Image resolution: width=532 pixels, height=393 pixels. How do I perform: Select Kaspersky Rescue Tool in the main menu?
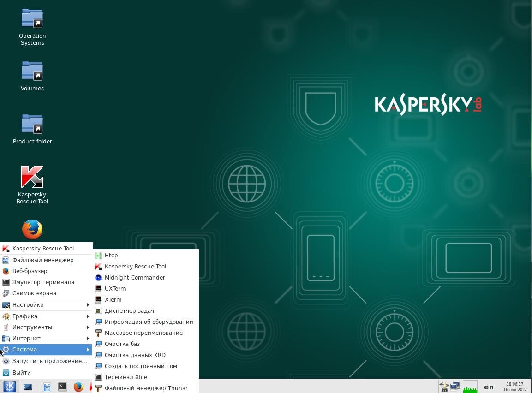(46, 249)
